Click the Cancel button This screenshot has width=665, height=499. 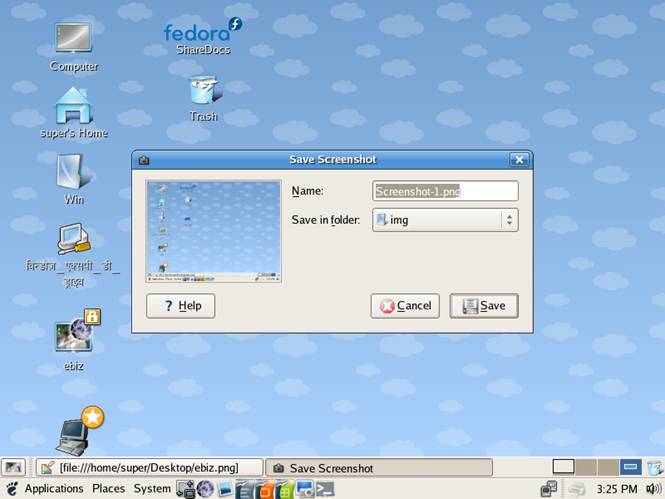pos(405,306)
